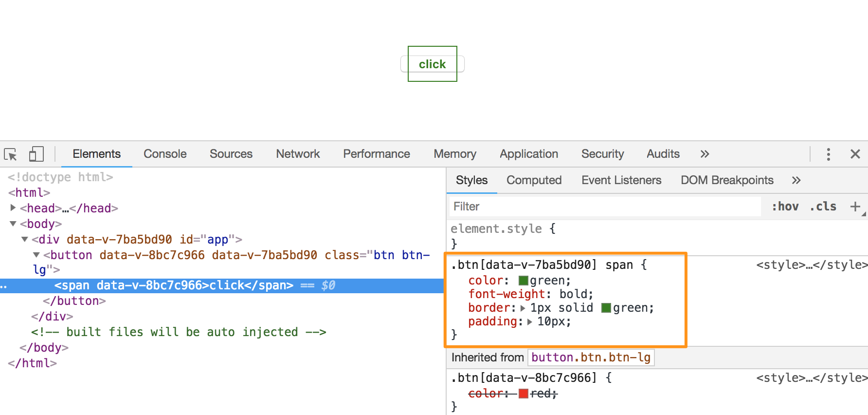Open the Computed styles tab
Screen dimensions: 868x415
pyautogui.click(x=534, y=181)
